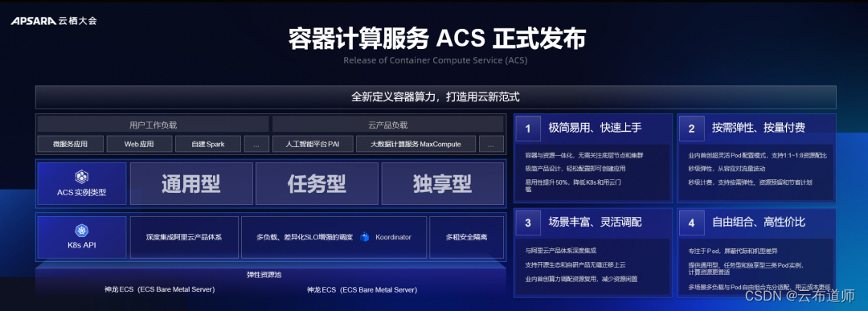
Task: Click 多负载、差异化SLO增强的调度 text
Action: click(x=305, y=237)
